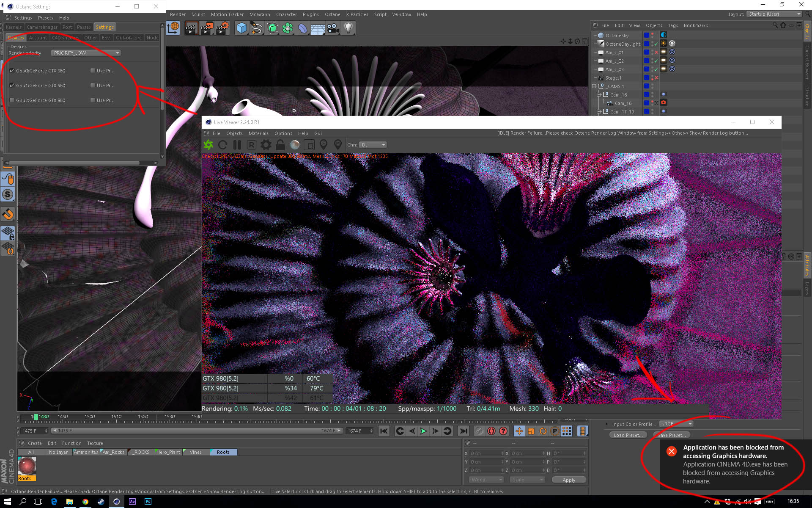Toggle the lock resolution padlock icon
Image resolution: width=812 pixels, height=508 pixels.
280,145
